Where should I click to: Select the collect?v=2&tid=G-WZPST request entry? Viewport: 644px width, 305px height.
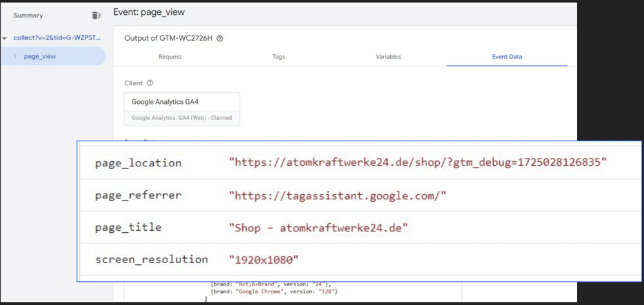[x=57, y=38]
